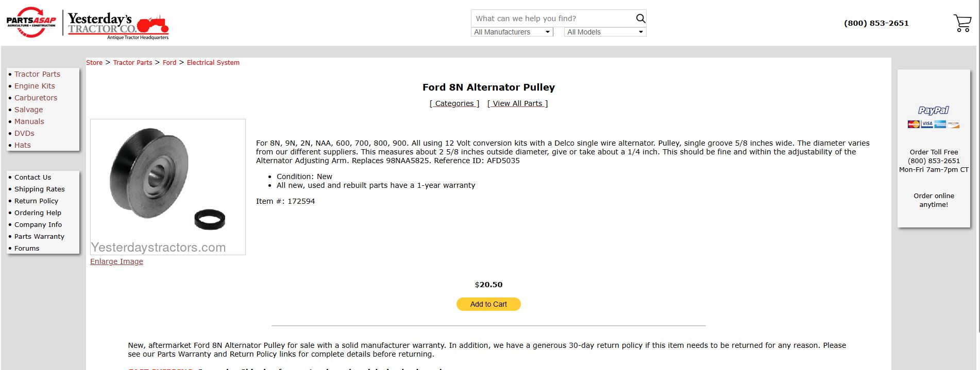Click the Add to Cart button
The height and width of the screenshot is (370, 980).
(x=488, y=304)
